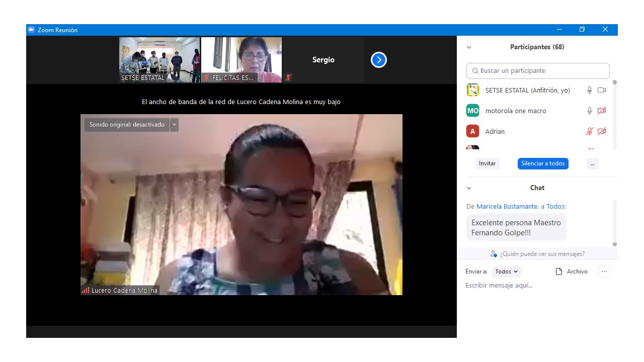Screen dimensions: 644x362
Task: Restore down the Zoom window
Action: pos(582,30)
